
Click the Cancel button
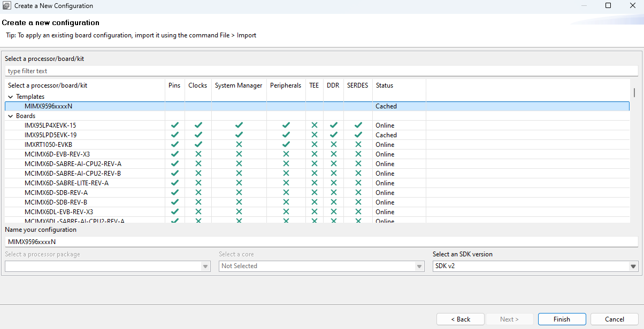click(614, 319)
